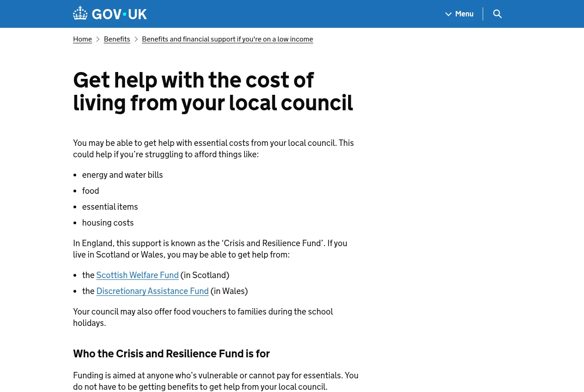Click the '(in Wales)' text

pyautogui.click(x=229, y=291)
